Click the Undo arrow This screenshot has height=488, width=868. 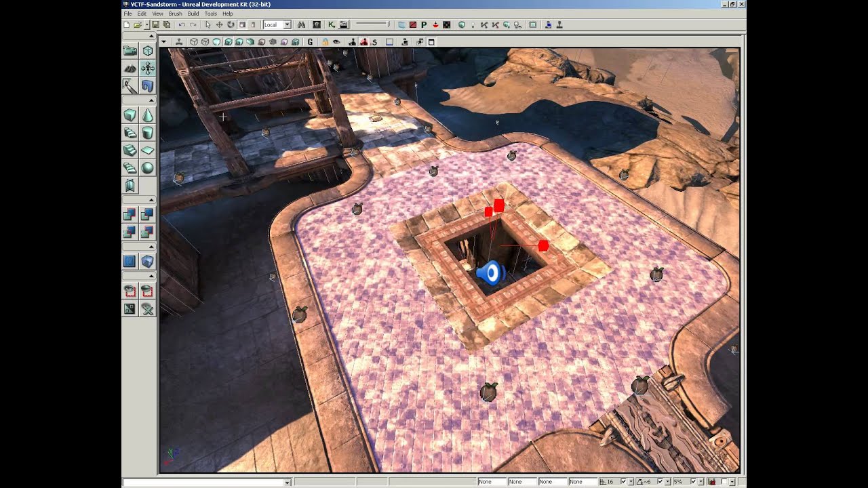click(182, 25)
